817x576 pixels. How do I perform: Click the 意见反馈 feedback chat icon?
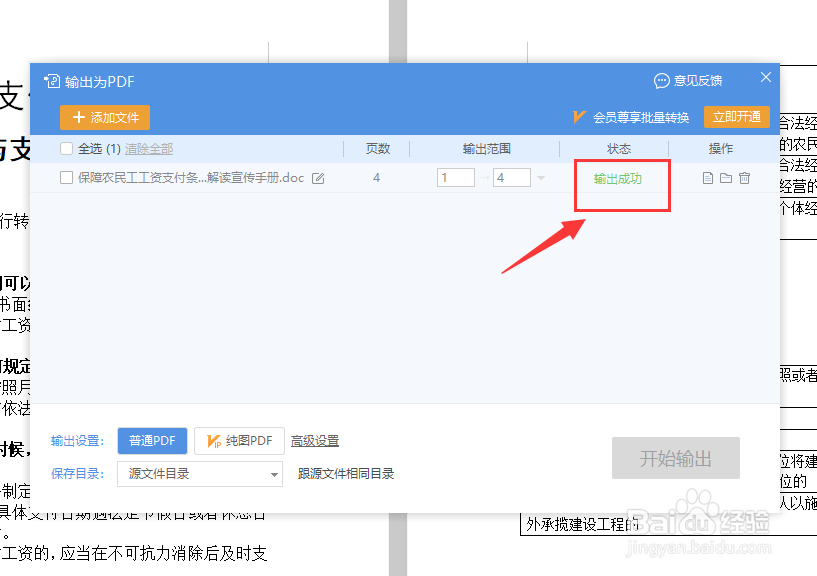pos(661,81)
